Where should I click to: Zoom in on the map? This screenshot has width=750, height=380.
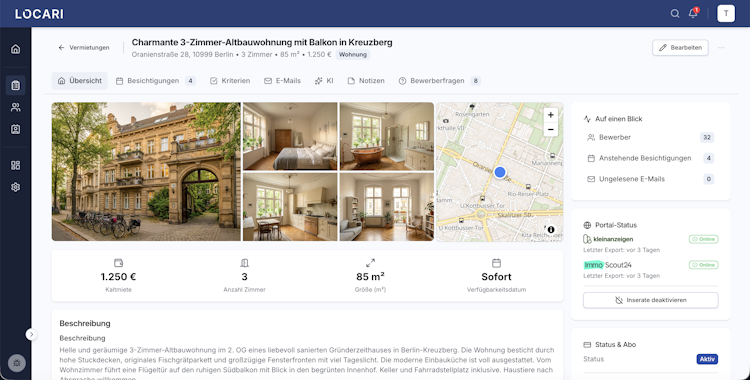551,115
